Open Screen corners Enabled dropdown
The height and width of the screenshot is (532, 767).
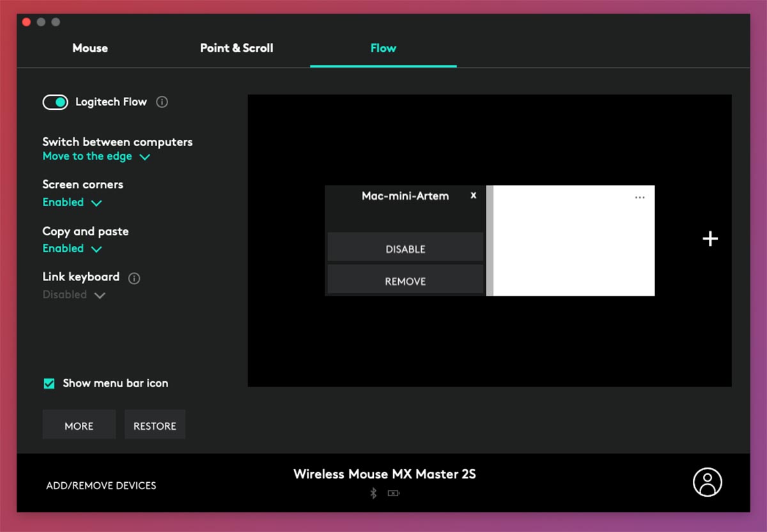[x=72, y=202]
